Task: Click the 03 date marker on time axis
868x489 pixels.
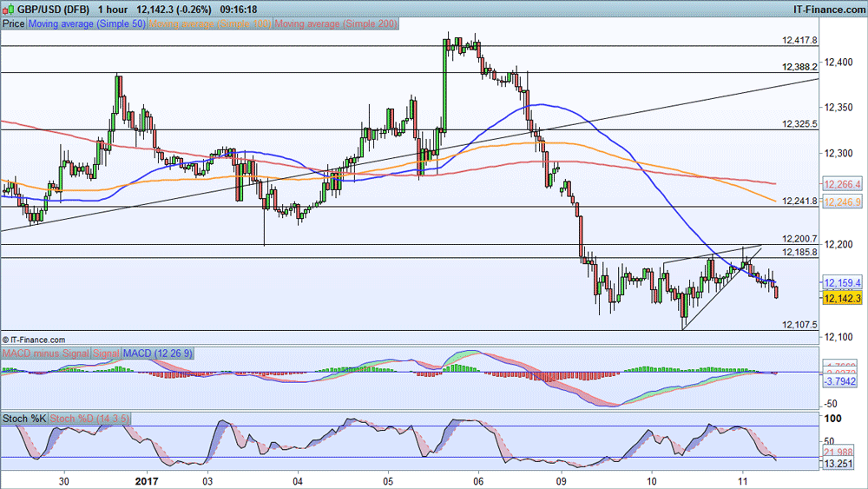Action: (207, 481)
